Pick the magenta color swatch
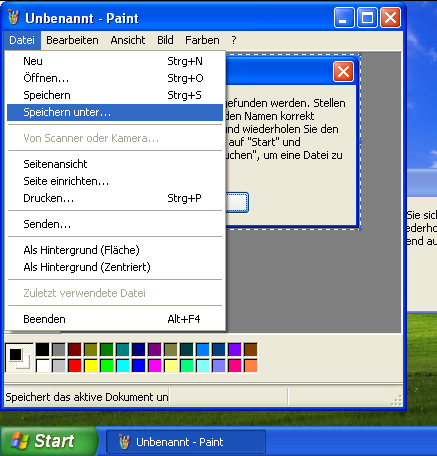Image resolution: width=437 pixels, height=456 pixels. tap(155, 366)
